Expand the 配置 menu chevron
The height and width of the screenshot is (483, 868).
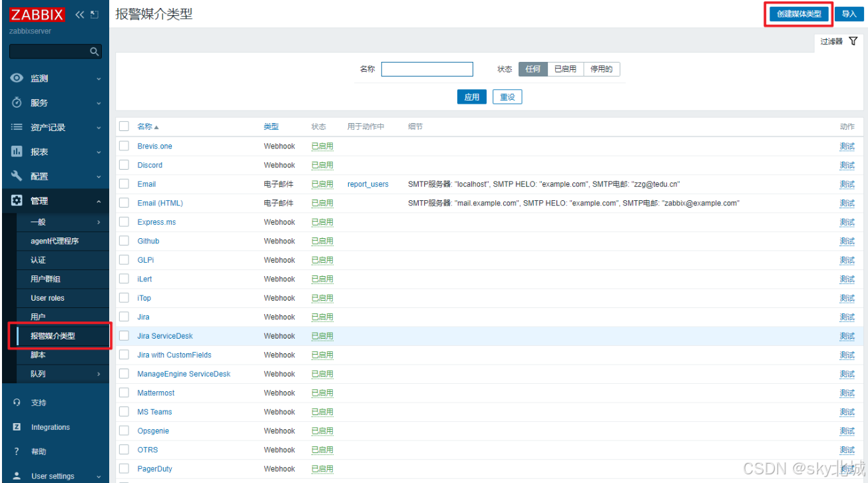(99, 177)
